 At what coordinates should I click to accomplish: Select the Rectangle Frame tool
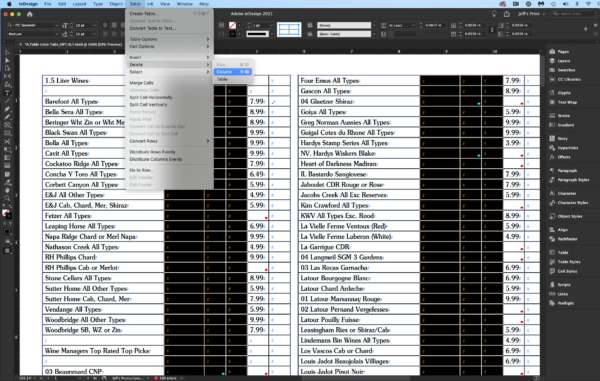(7, 125)
